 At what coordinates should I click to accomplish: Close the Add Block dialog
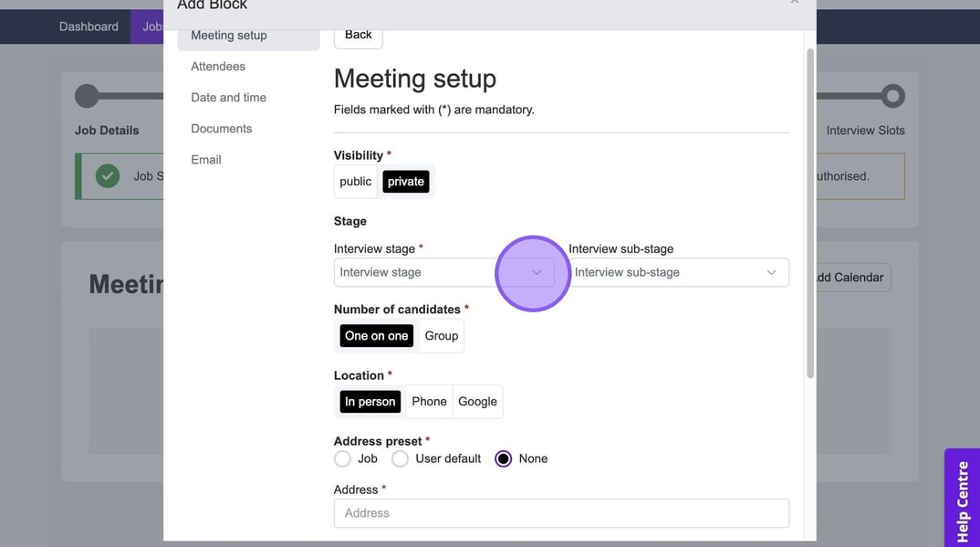click(794, 3)
